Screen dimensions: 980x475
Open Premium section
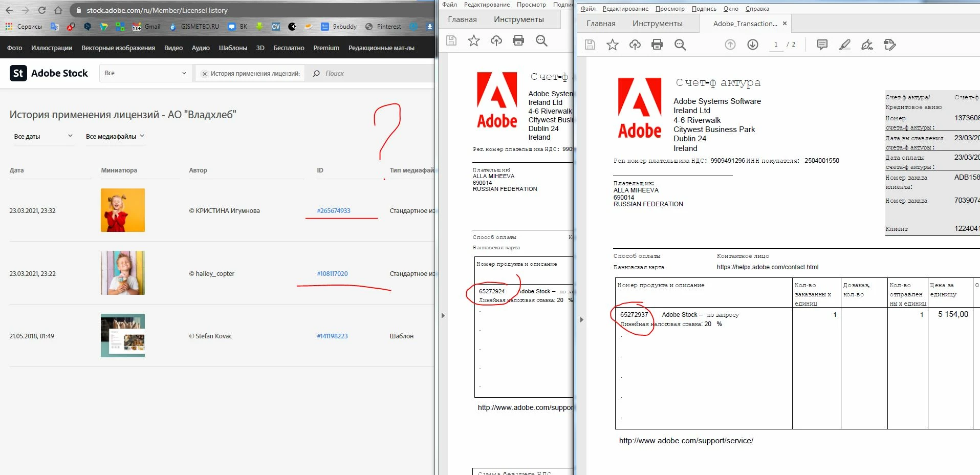[x=326, y=48]
